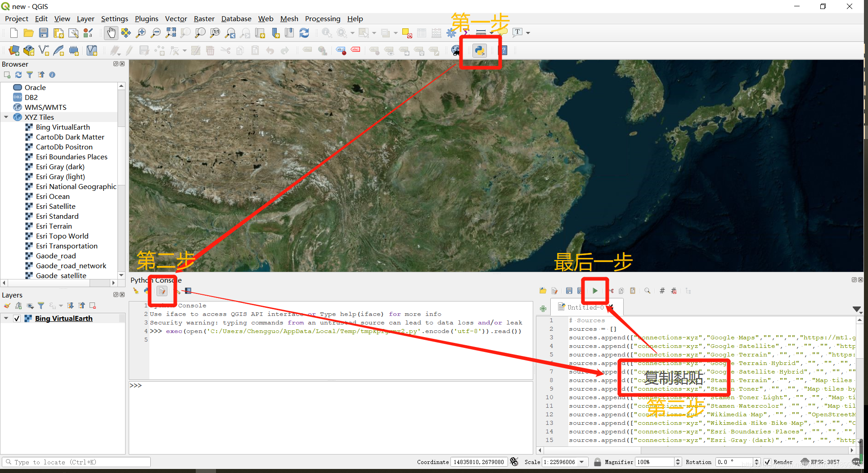The image size is (868, 473).
Task: Toggle mouse extents display next to Coordinate
Action: pos(514,462)
